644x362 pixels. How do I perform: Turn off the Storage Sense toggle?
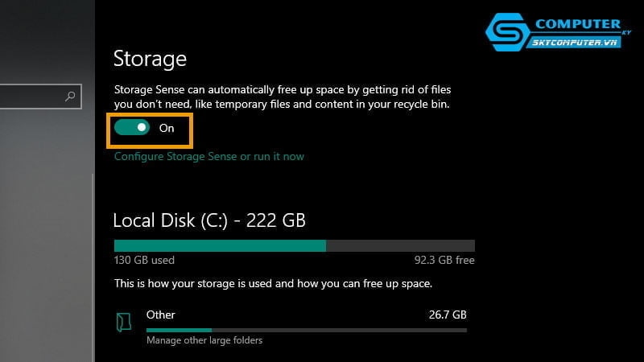[x=132, y=128]
